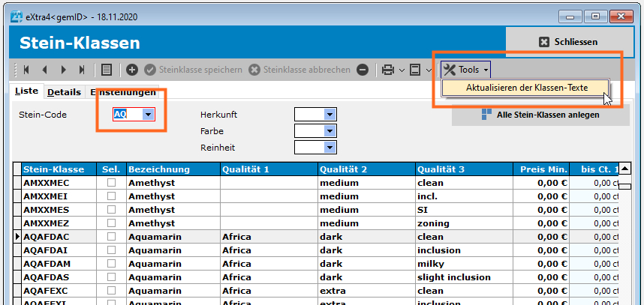Add new stone class with plus icon

pos(132,70)
